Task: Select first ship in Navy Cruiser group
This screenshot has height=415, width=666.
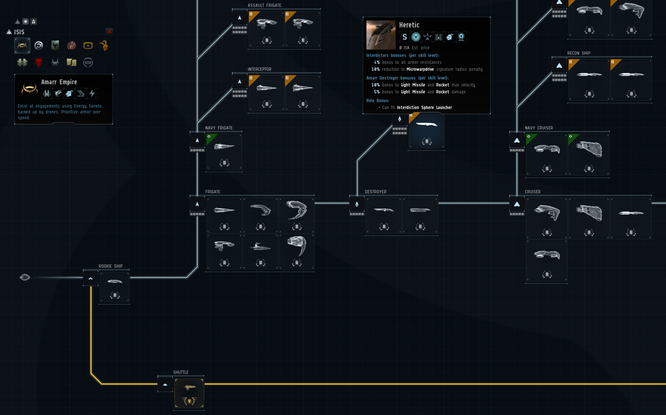Action: [547, 154]
